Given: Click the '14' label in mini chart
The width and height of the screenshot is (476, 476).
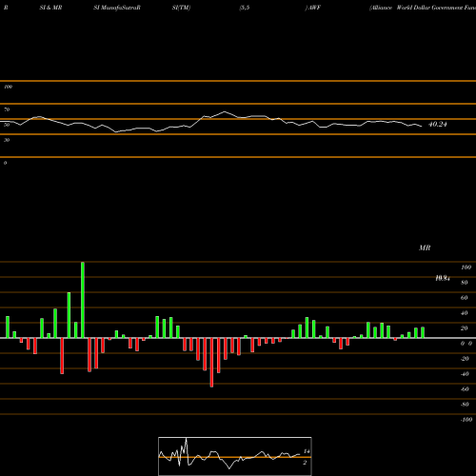Looking at the screenshot, I should (307, 451).
